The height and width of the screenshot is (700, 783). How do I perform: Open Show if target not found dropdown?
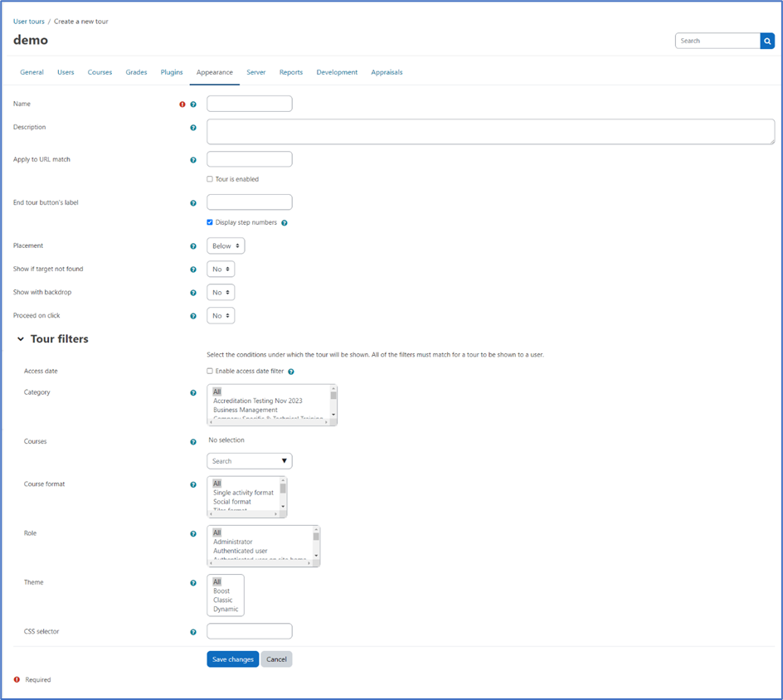221,269
